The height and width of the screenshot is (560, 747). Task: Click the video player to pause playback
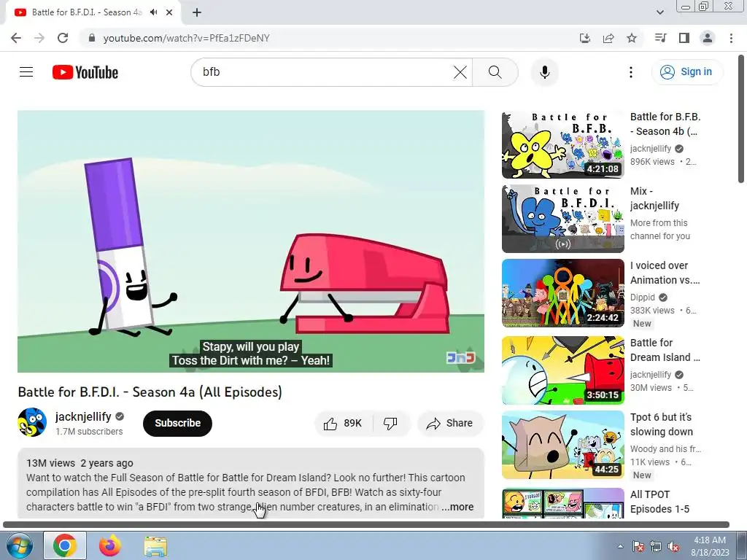click(251, 241)
